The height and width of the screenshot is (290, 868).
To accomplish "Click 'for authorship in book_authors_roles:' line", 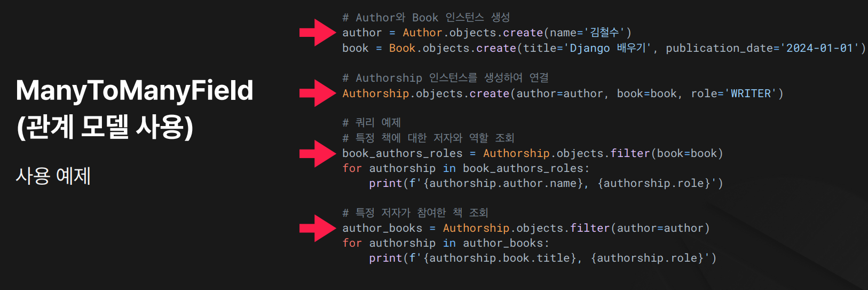I will click(466, 168).
